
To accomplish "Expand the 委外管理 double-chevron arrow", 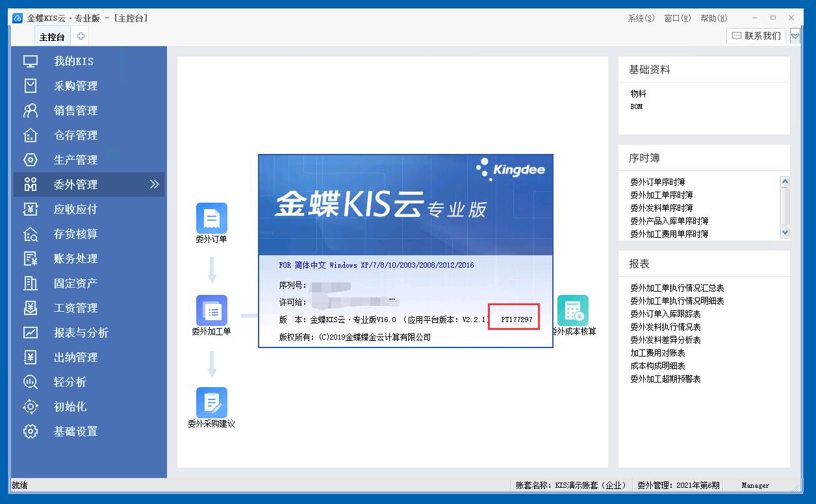I will [x=154, y=184].
